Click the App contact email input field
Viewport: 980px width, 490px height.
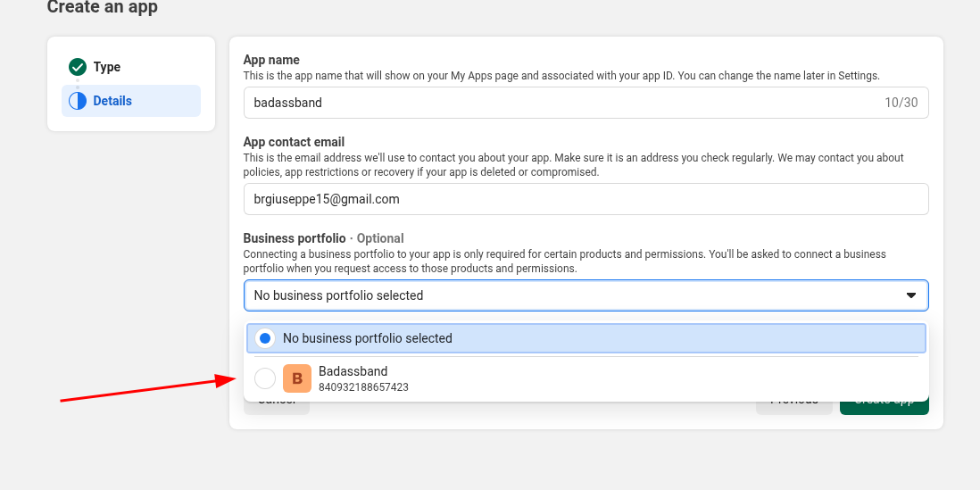click(586, 199)
